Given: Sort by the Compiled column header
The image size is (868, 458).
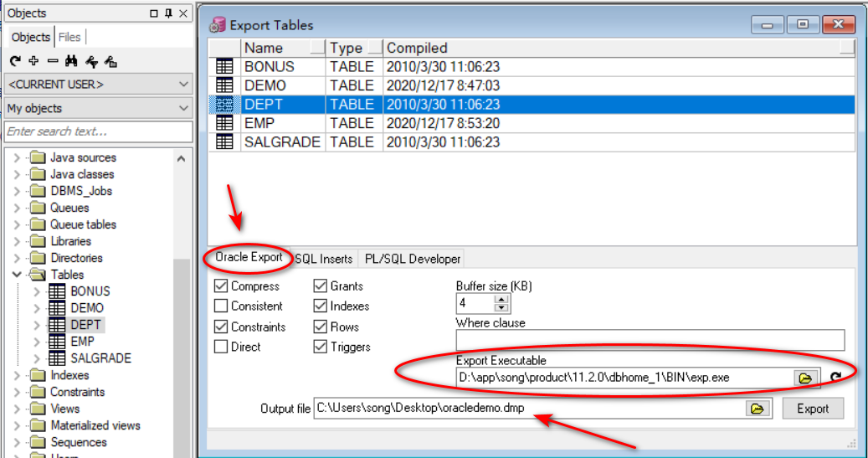Looking at the screenshot, I should coord(619,49).
